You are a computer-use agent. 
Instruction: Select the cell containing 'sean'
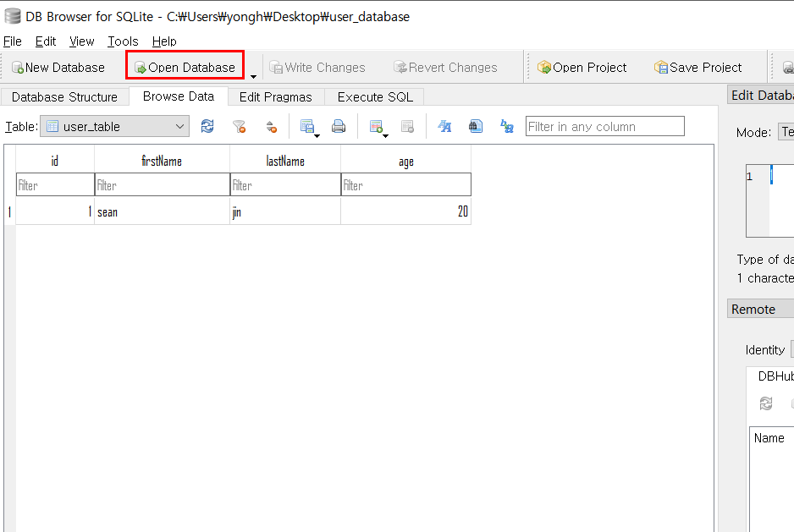[162, 211]
